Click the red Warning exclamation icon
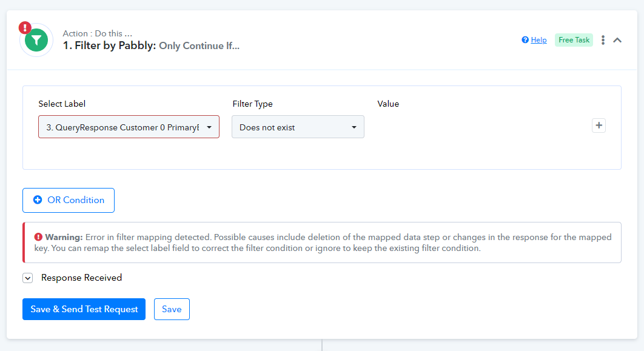The image size is (644, 351). click(38, 237)
